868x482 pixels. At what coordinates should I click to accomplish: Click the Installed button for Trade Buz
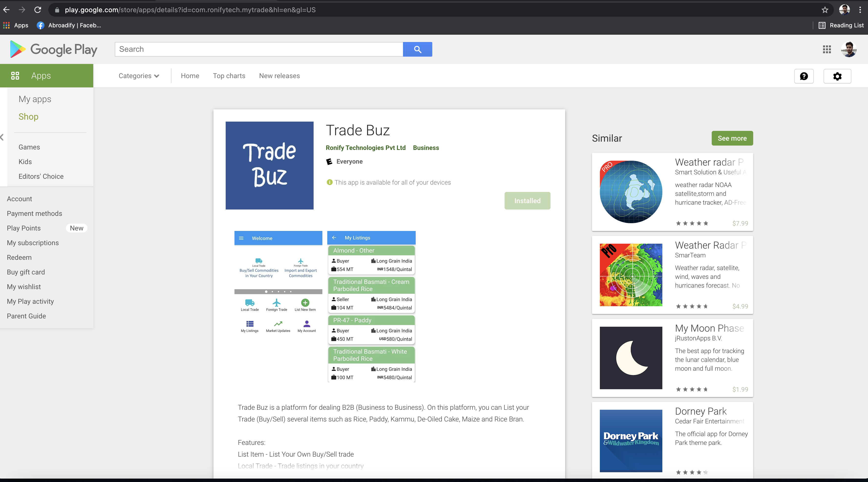[527, 200]
